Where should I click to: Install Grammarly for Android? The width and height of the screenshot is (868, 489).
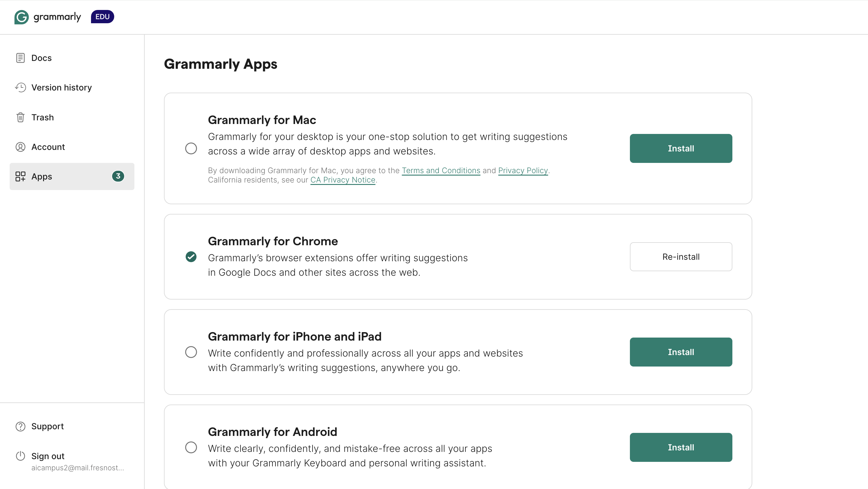click(681, 447)
